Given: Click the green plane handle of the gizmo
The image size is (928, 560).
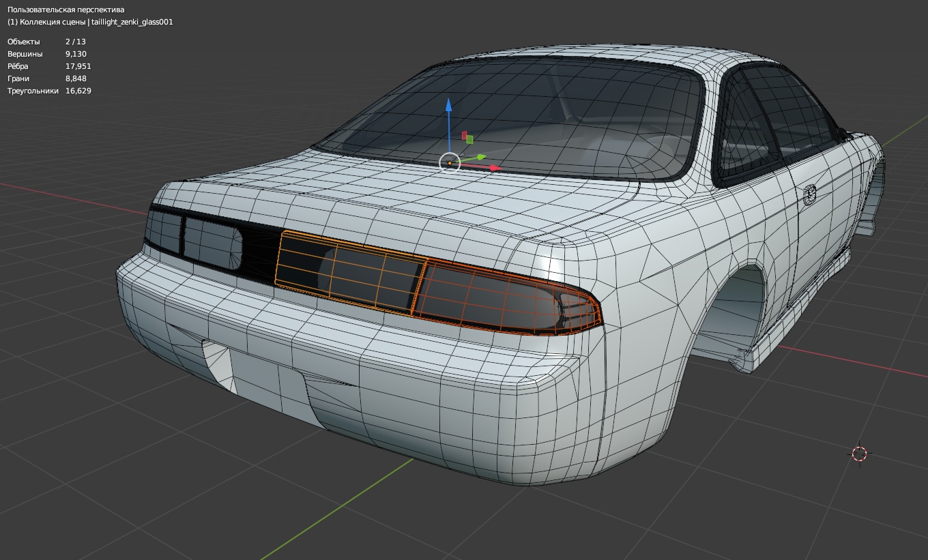Looking at the screenshot, I should coord(469,140).
